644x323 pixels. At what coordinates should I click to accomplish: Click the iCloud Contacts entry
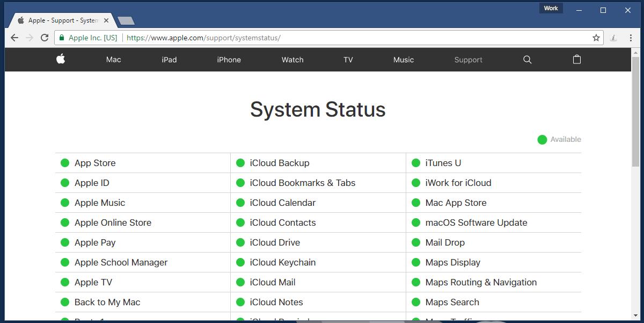(x=283, y=222)
